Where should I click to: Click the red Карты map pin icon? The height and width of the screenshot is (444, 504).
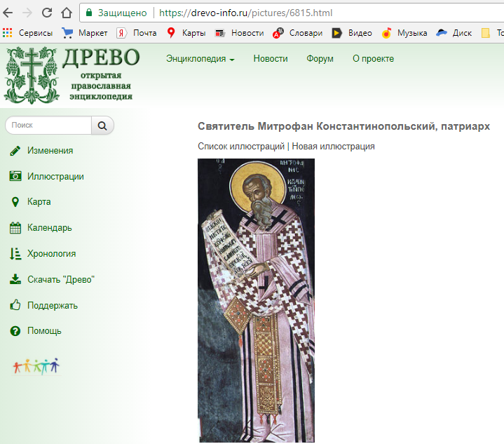click(171, 33)
